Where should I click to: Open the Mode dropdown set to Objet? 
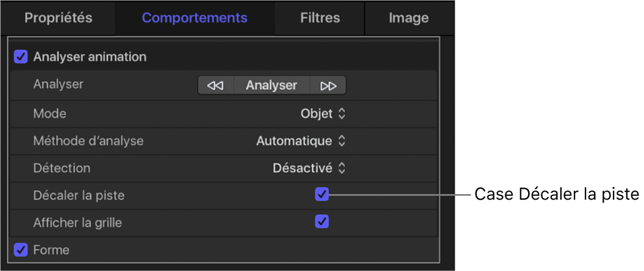[x=323, y=114]
